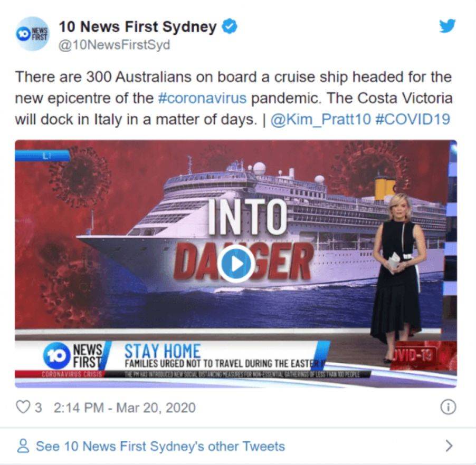Play the Into Danger video
This screenshot has width=476, height=465.
(236, 264)
